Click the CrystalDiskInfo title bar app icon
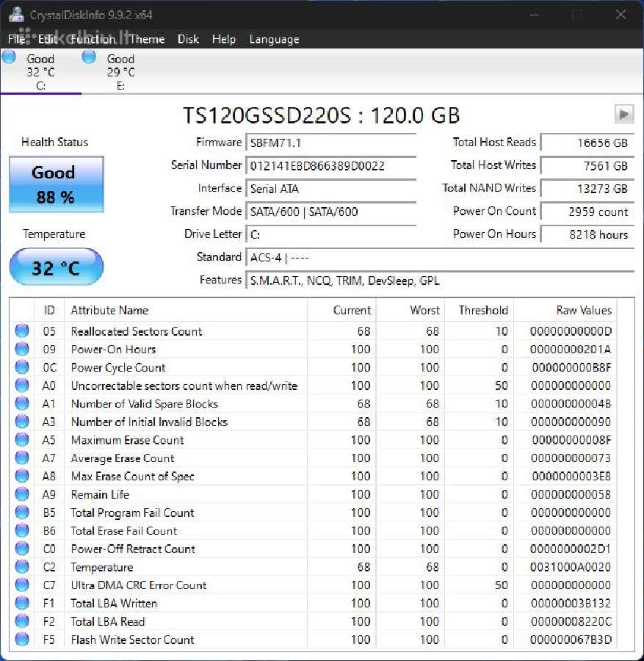Screen dimensions: 644x661 tap(16, 15)
